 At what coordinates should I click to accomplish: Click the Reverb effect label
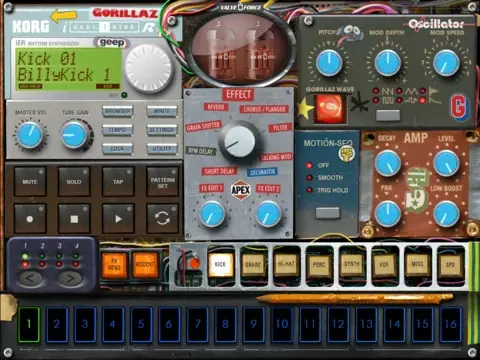click(x=216, y=107)
